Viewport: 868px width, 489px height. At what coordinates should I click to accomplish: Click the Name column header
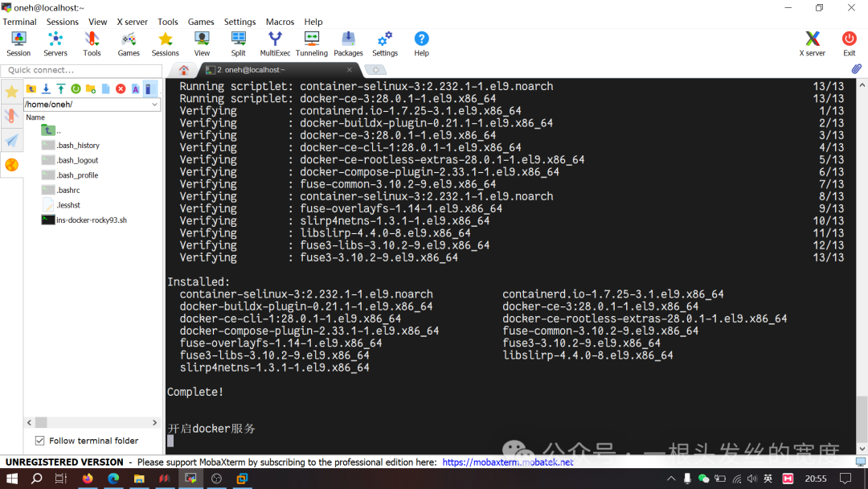(35, 117)
